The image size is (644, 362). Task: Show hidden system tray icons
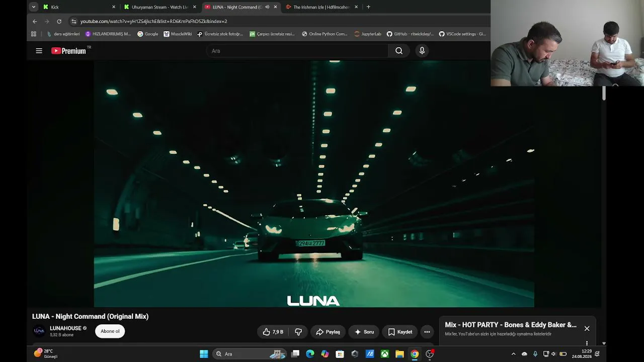[x=513, y=354]
